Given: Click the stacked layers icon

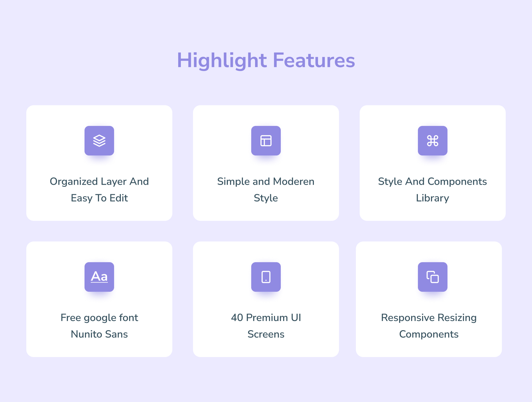Looking at the screenshot, I should (99, 141).
